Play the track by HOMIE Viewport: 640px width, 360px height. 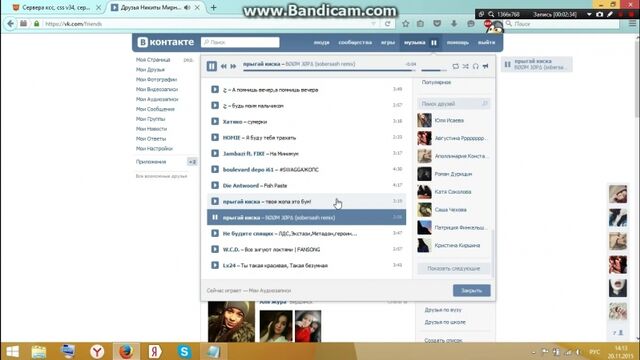pos(215,137)
